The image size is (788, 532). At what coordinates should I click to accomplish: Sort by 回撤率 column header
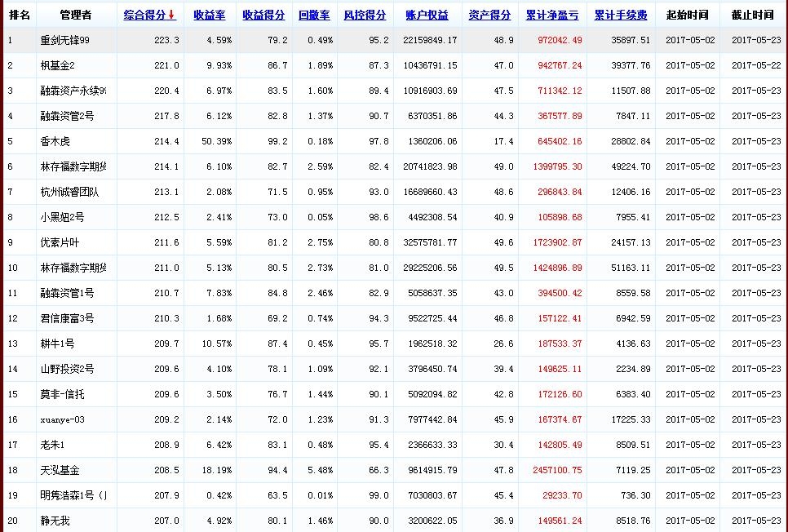click(x=314, y=16)
